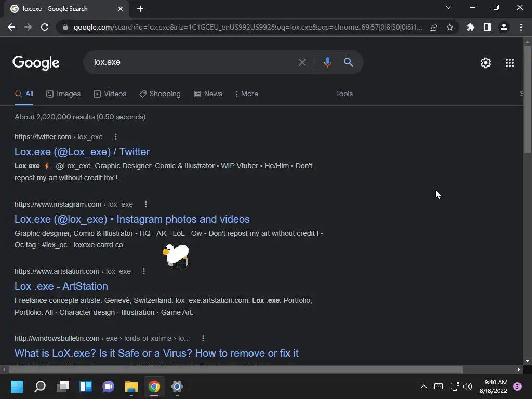Open File Explorer from taskbar
This screenshot has width=532, height=399.
click(x=131, y=387)
